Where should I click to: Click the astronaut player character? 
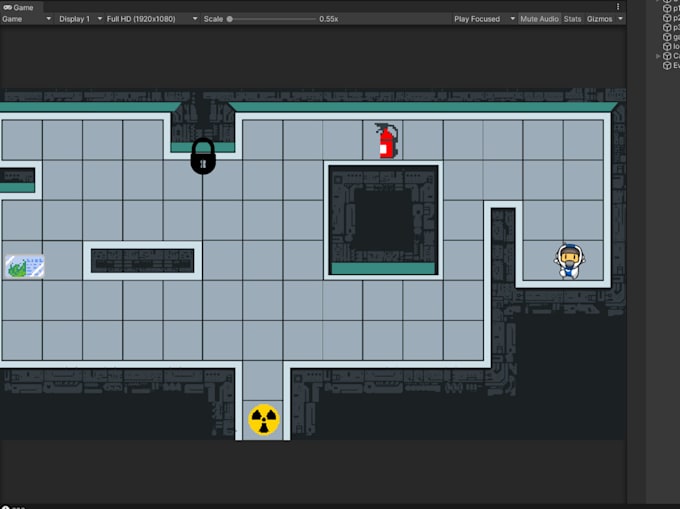click(569, 261)
